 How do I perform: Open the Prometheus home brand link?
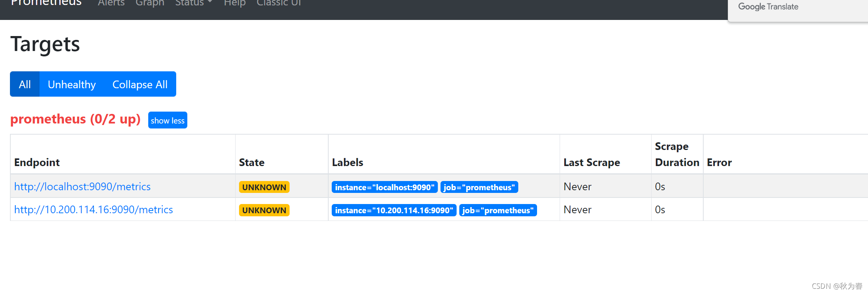(46, 3)
